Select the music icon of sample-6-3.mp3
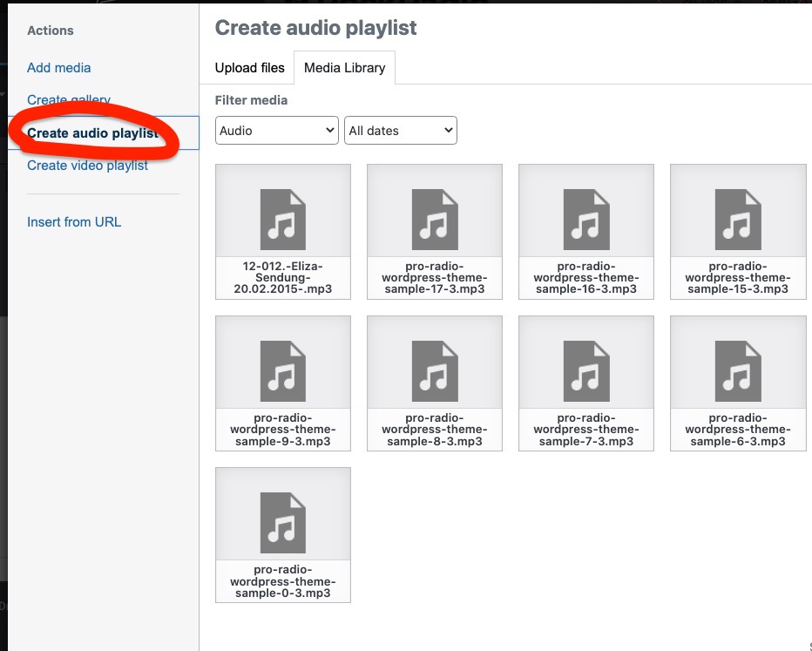 738,371
